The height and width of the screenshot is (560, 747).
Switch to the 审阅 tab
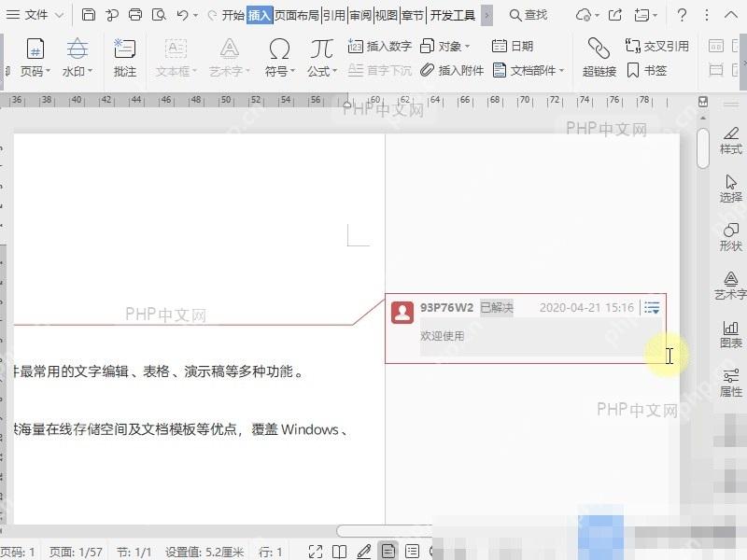[x=360, y=15]
